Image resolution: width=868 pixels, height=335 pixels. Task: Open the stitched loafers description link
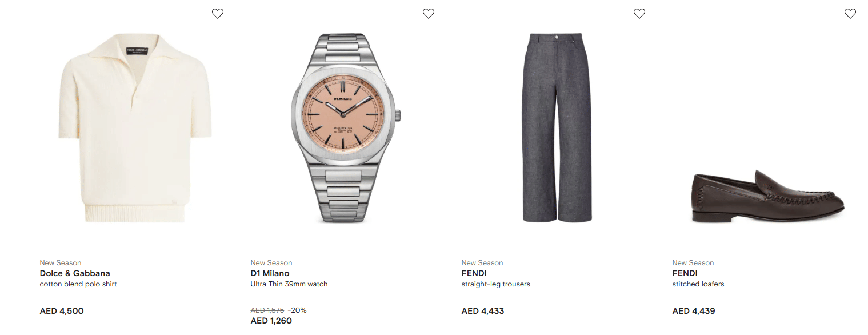click(x=698, y=284)
